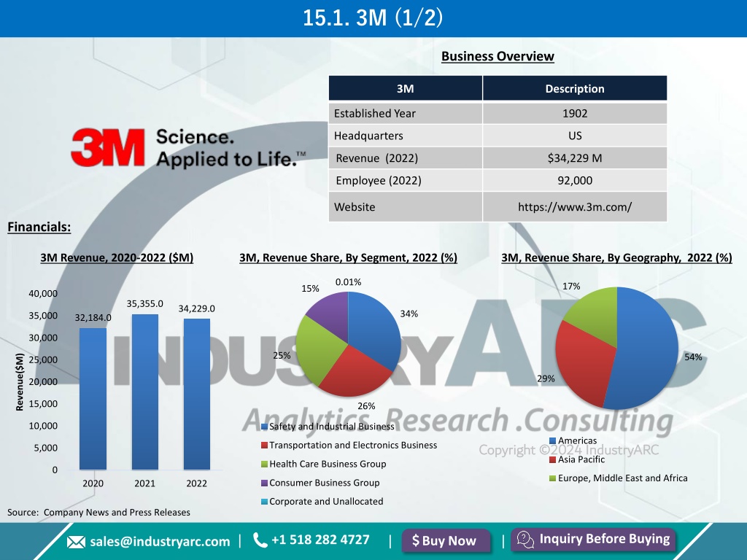The height and width of the screenshot is (560, 747).
Task: Click the '40,000' axis value
Action: click(x=43, y=294)
